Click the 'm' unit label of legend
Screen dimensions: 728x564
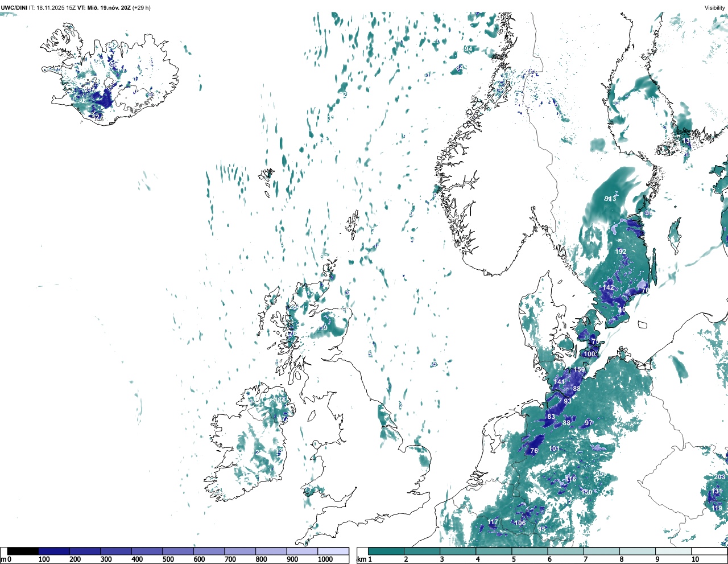point(3,559)
